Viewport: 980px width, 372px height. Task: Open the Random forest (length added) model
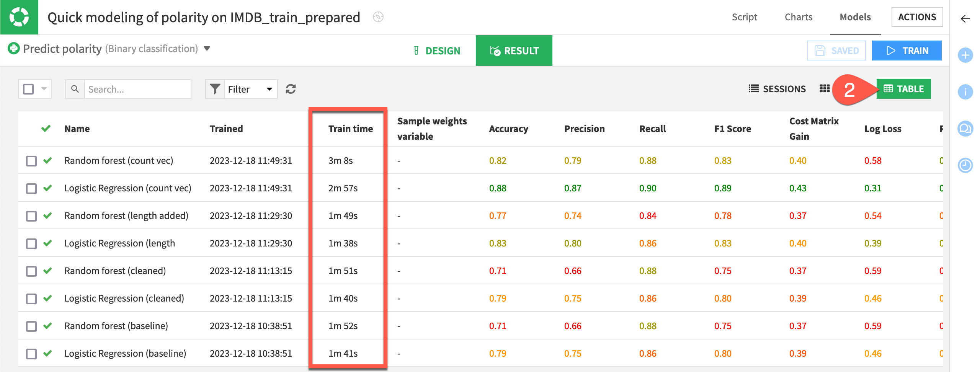click(126, 215)
